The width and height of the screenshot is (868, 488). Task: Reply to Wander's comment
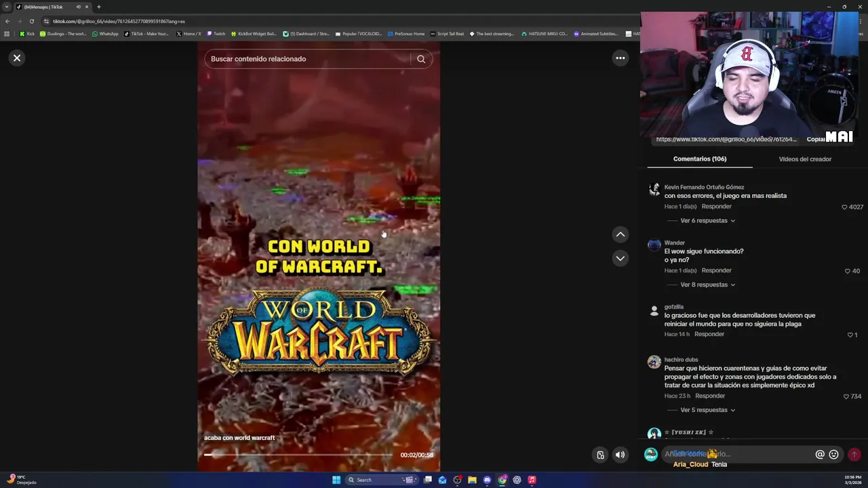point(716,270)
